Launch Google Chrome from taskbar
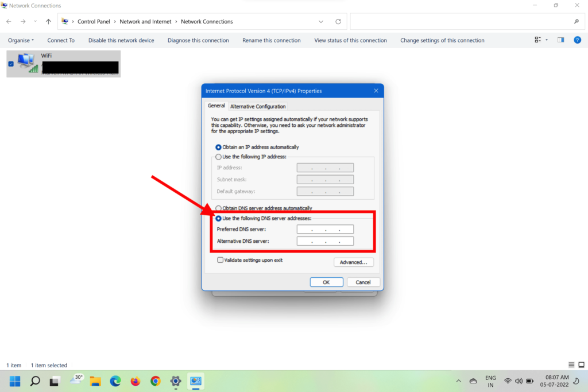Viewport: 588px width, 392px height. (x=156, y=382)
